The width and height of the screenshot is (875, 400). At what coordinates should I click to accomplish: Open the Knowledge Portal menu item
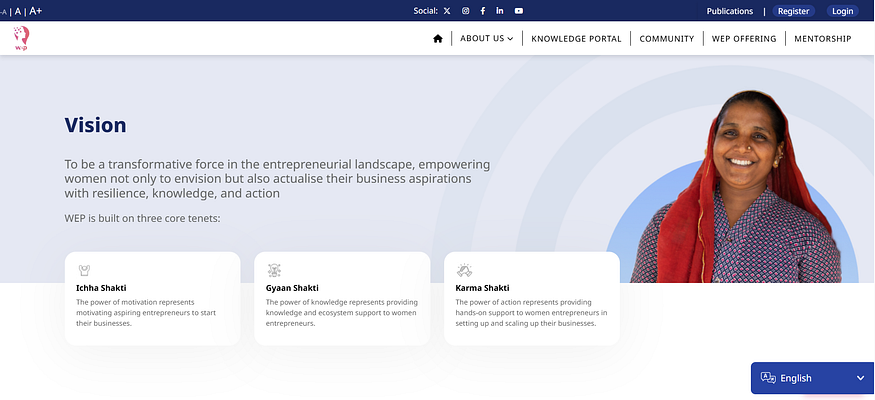pos(576,39)
